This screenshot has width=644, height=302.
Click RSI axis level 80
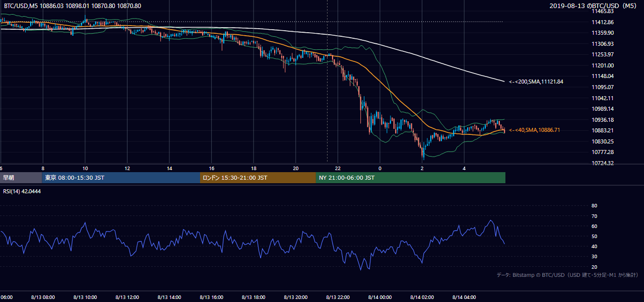(x=594, y=206)
